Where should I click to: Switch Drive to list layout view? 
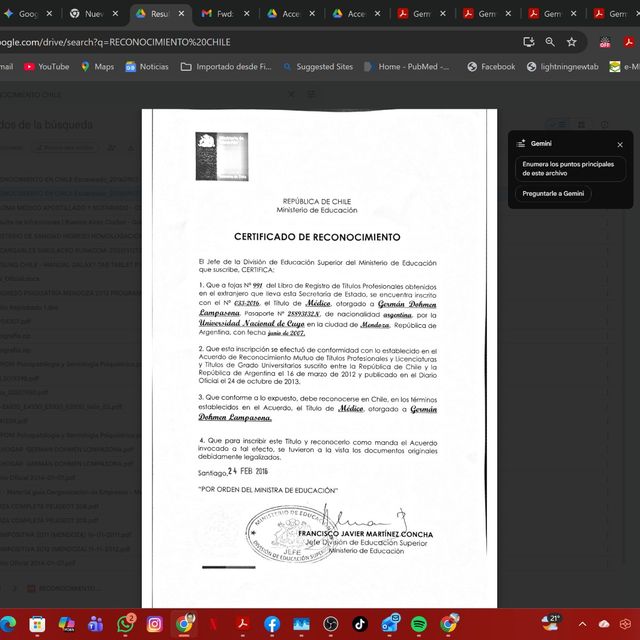(x=558, y=124)
